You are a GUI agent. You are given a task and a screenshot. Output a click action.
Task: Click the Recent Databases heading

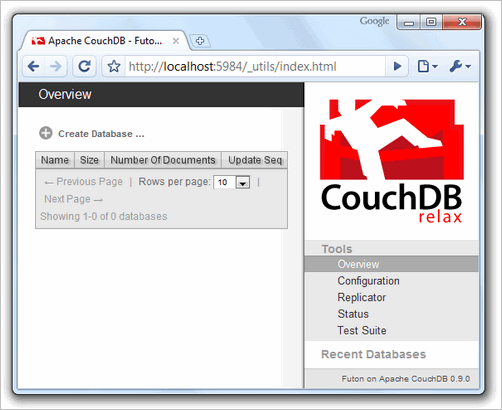pos(373,354)
